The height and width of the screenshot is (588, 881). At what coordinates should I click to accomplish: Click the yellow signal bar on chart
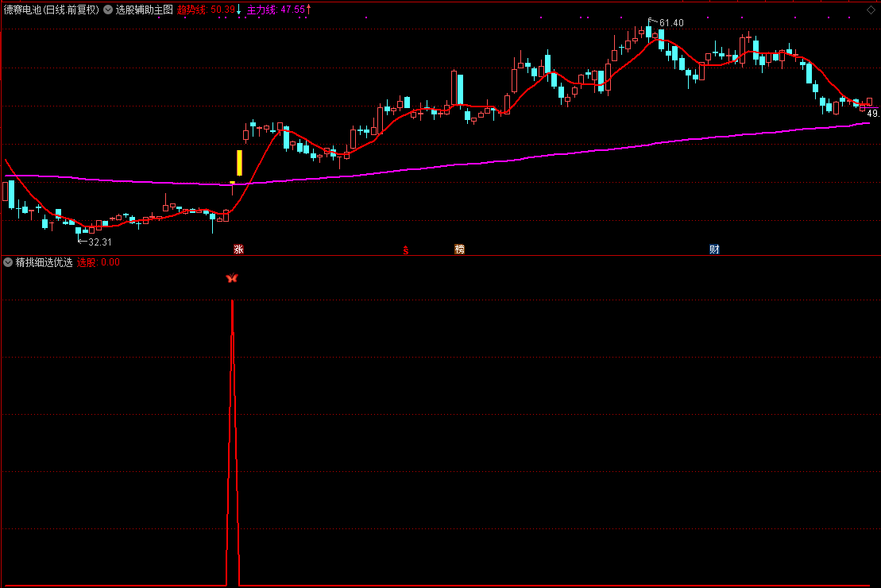click(x=239, y=162)
